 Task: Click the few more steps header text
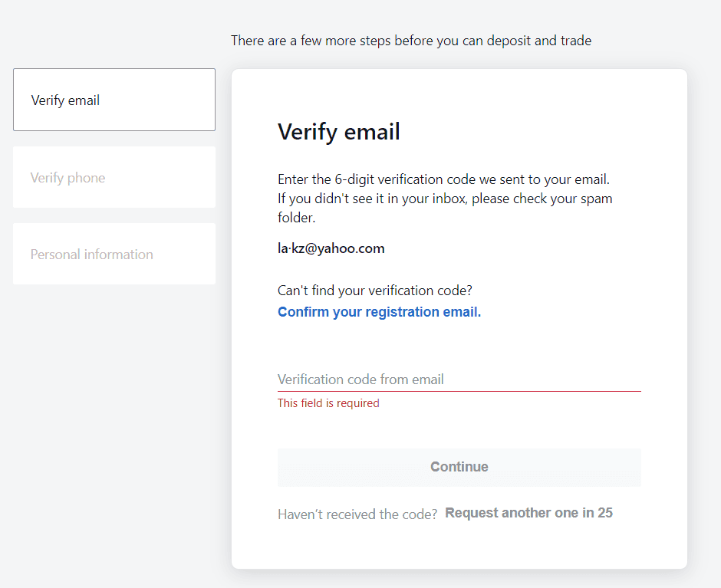pos(411,41)
